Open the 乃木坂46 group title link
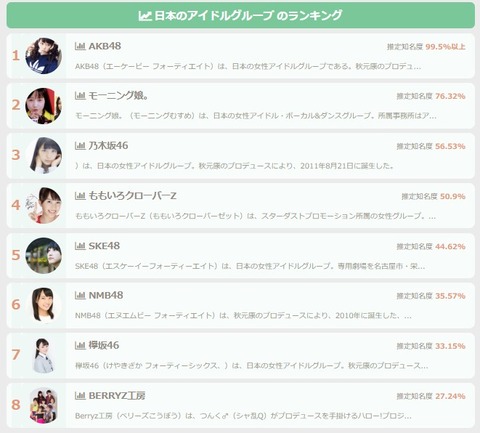The width and height of the screenshot is (480, 433). coord(108,146)
